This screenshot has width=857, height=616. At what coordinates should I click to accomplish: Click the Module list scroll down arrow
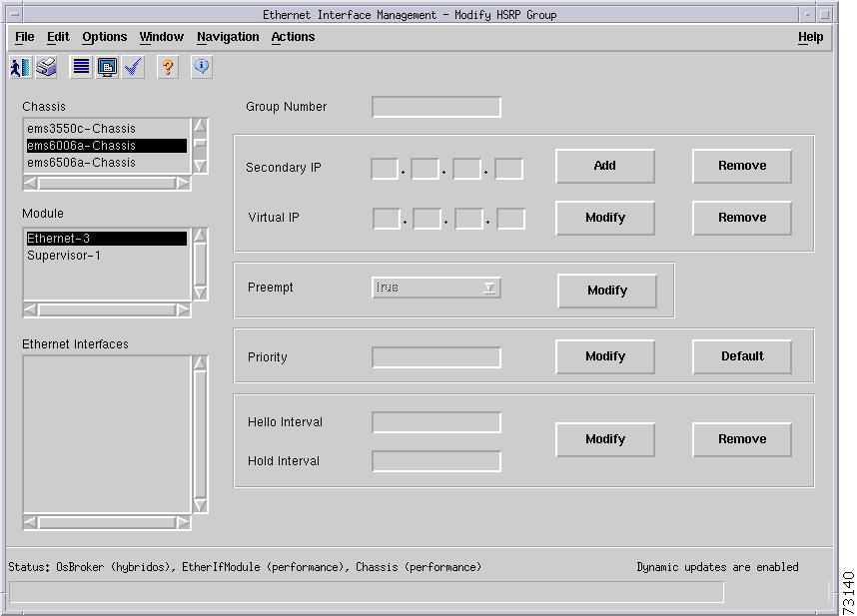tap(201, 293)
